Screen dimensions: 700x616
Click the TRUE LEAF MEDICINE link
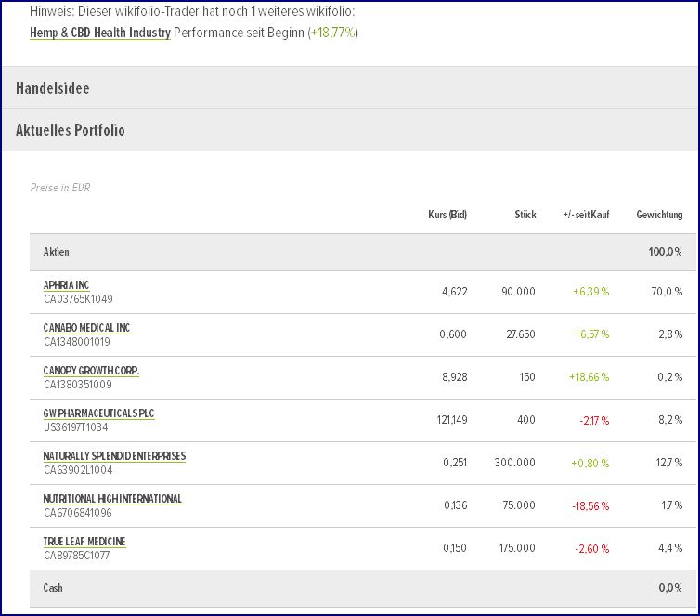point(84,542)
